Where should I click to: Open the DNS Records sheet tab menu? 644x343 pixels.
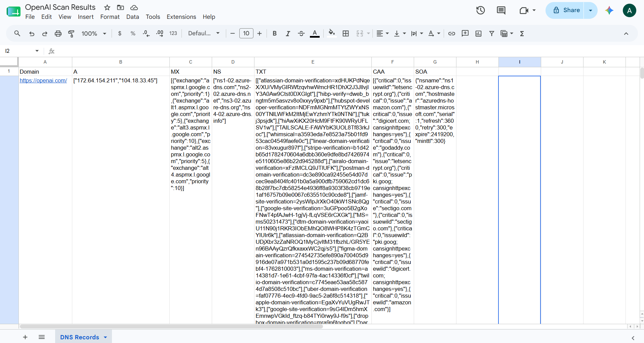click(106, 337)
